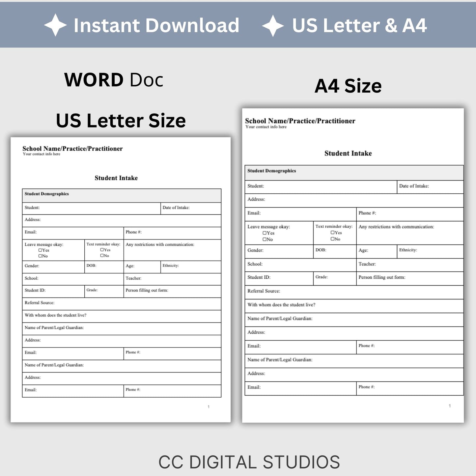Click the Instant Download banner text
476x476 pixels.
[x=156, y=25]
